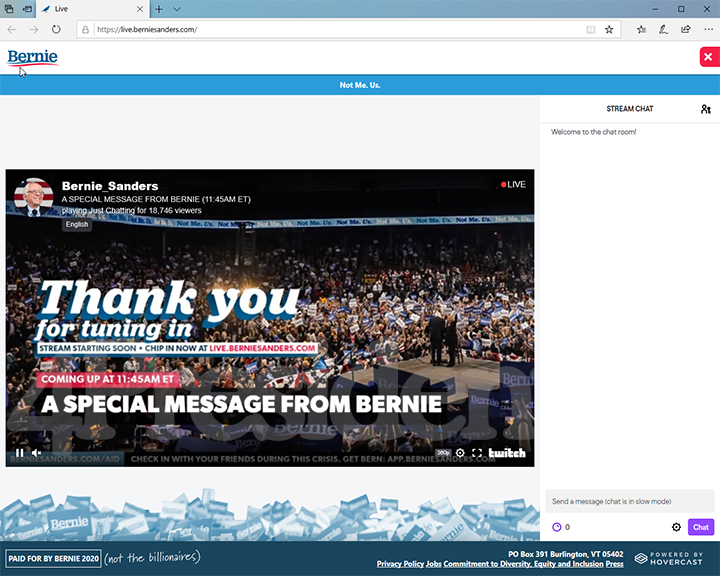Click the 'Welcome to the chat room!' message
Viewport: 720px width, 576px height.
tap(593, 132)
